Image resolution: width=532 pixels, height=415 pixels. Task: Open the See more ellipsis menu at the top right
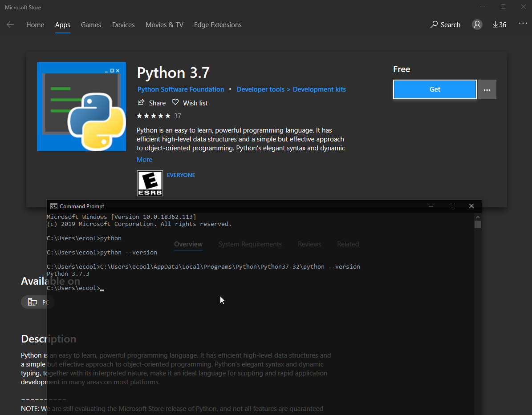coord(523,24)
